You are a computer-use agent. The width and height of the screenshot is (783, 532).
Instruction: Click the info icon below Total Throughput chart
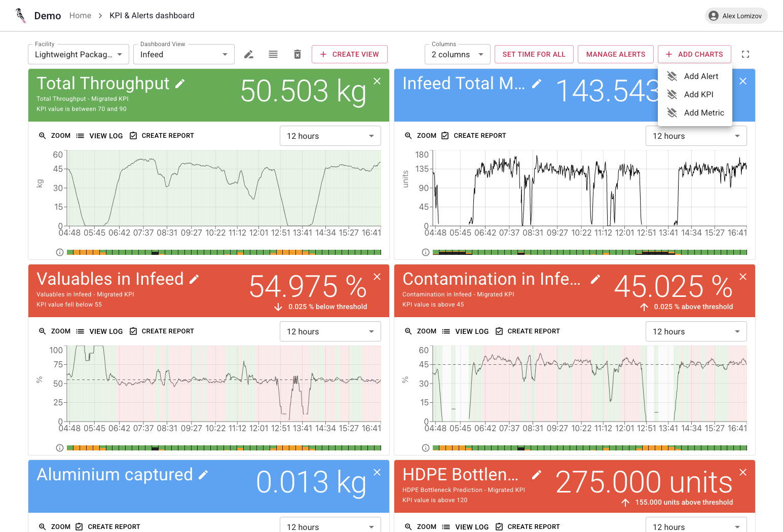tap(59, 252)
